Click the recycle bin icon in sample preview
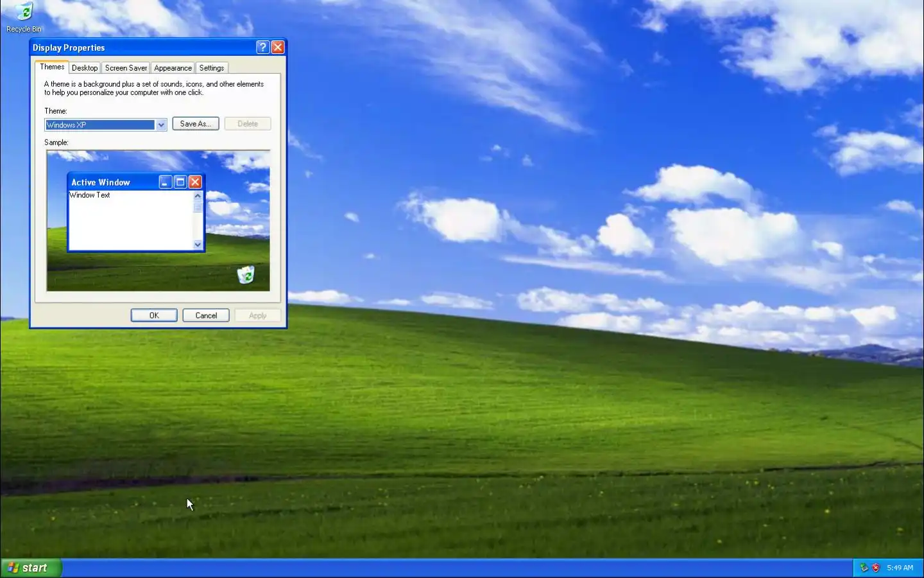 point(246,275)
